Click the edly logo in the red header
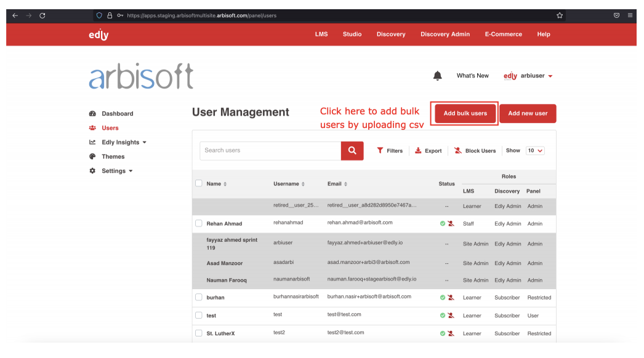The height and width of the screenshot is (358, 644). pyautogui.click(x=99, y=35)
